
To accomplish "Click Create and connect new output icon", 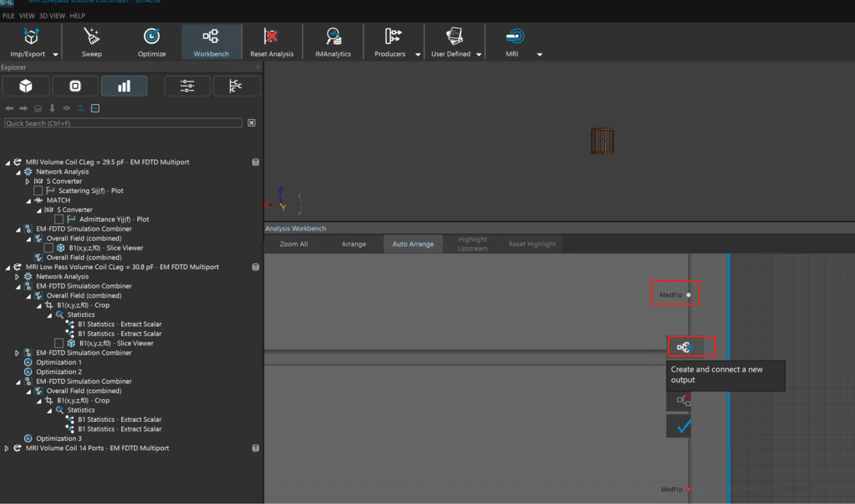I will (684, 347).
